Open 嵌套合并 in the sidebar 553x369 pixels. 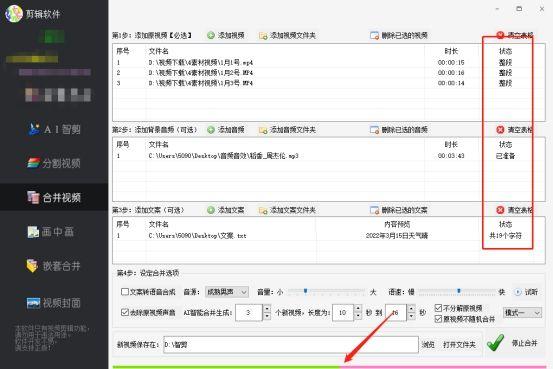tap(54, 266)
